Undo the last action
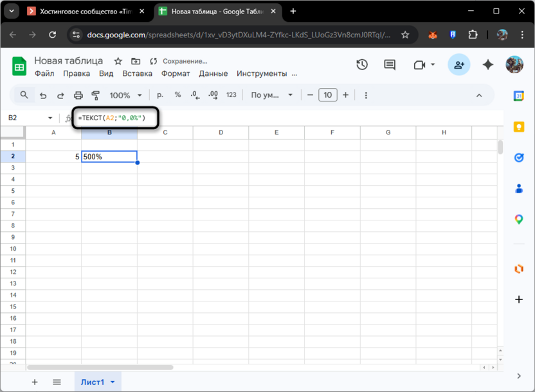535x392 pixels. point(43,96)
